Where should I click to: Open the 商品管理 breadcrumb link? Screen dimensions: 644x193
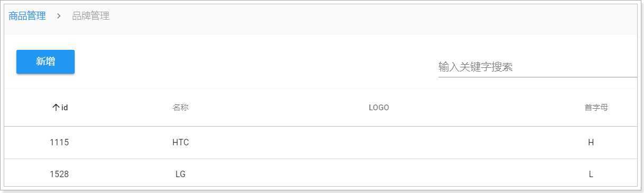27,16
